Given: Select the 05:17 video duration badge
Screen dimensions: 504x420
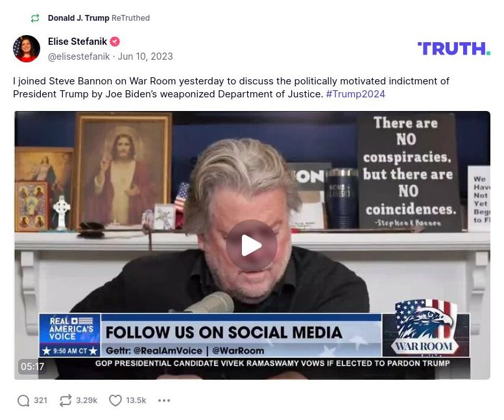Looking at the screenshot, I should pyautogui.click(x=32, y=367).
